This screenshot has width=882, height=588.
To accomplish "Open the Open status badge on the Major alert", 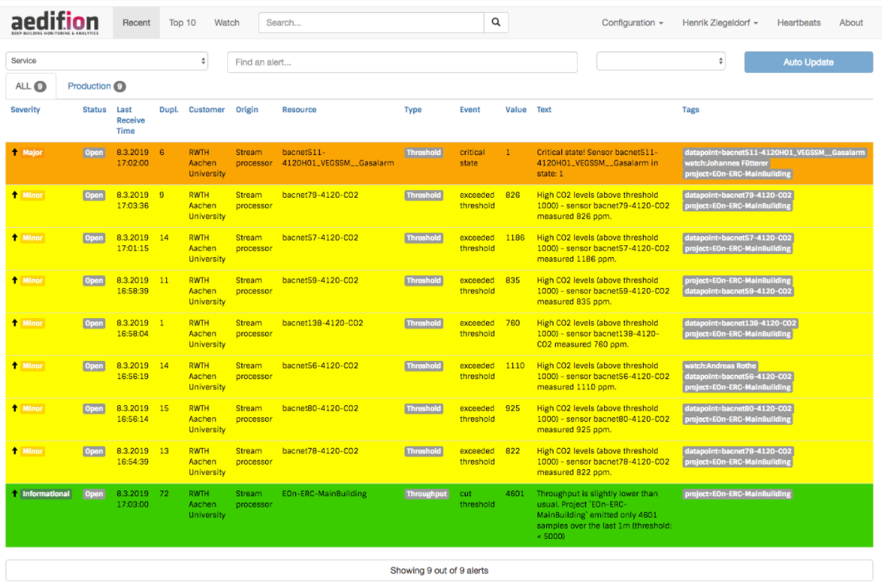I will click(x=93, y=152).
